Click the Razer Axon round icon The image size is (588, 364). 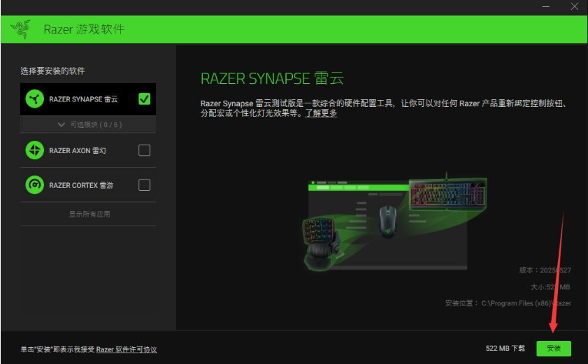[x=34, y=150]
